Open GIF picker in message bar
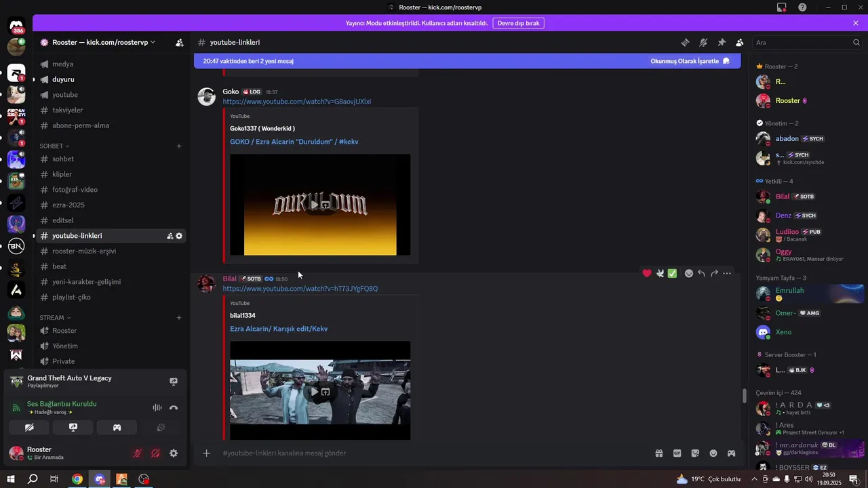Image resolution: width=868 pixels, height=488 pixels. 677,453
